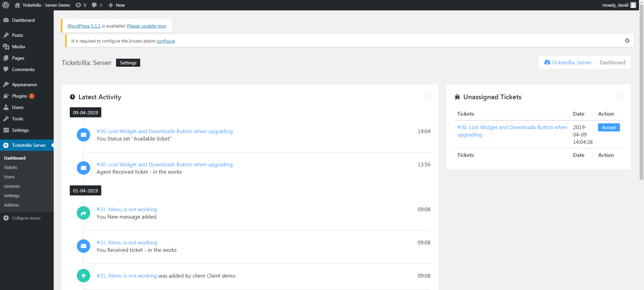
Task: Open the comments bubble icon in admin bar
Action: click(94, 5)
